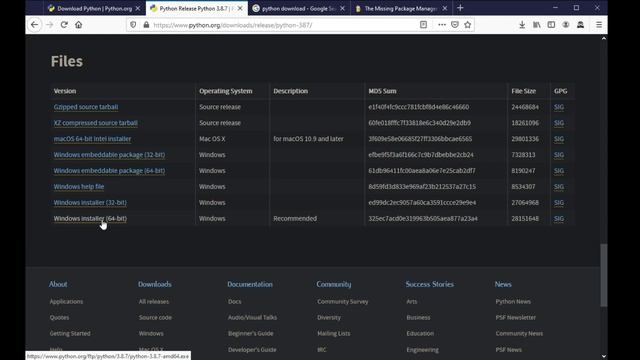Download Windows embeddable package (32-bit)
Image resolution: width=640 pixels, height=360 pixels.
(109, 155)
